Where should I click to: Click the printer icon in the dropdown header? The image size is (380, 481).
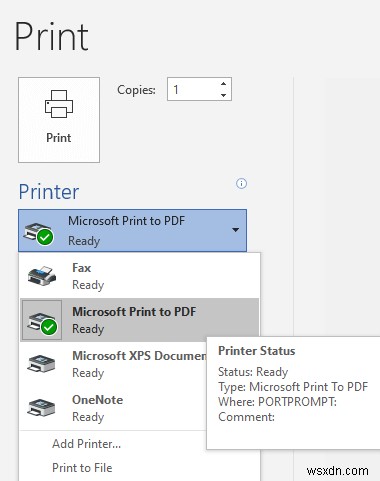tap(38, 233)
